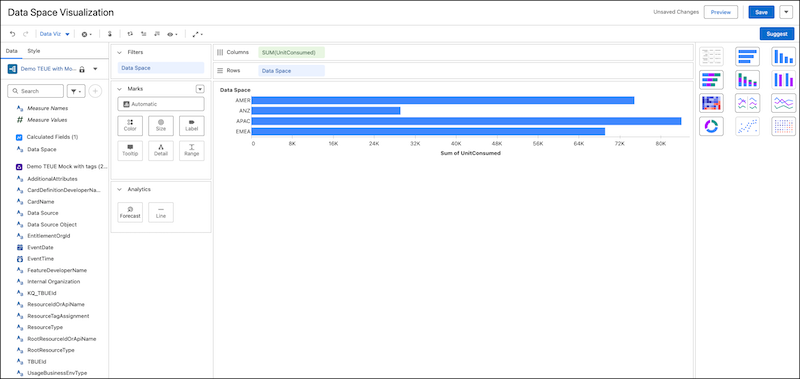Click the Label marks button
The image size is (800, 379).
coord(192,125)
